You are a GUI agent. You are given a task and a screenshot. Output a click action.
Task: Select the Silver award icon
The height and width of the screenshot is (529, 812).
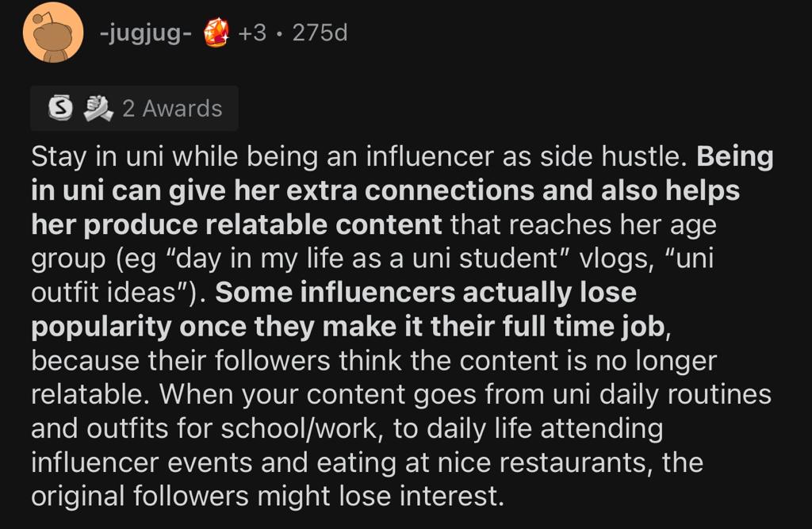coord(60,108)
